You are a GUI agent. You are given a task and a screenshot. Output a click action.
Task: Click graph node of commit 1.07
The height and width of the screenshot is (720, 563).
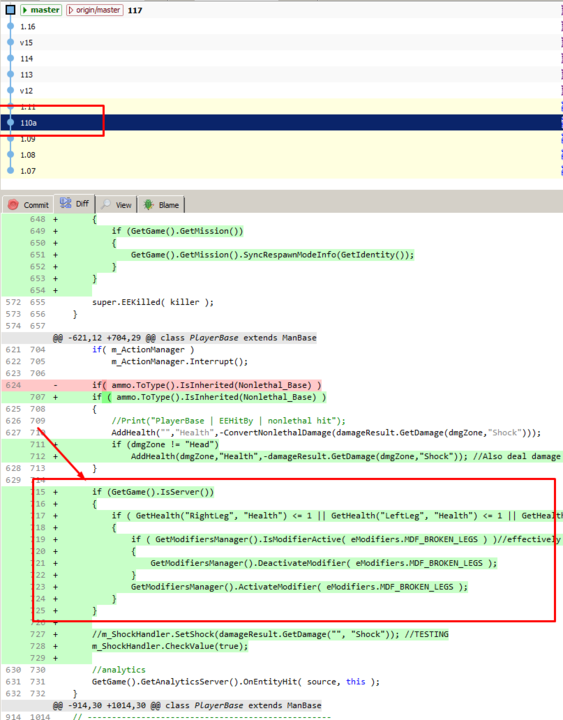11,171
